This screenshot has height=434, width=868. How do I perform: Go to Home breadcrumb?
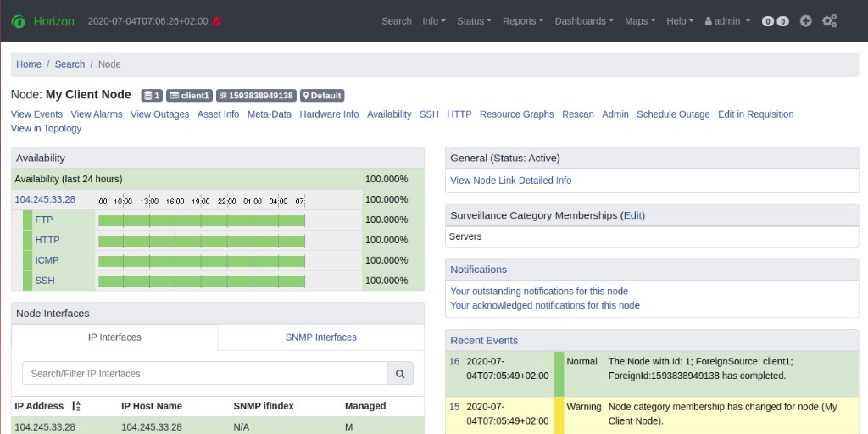point(29,64)
